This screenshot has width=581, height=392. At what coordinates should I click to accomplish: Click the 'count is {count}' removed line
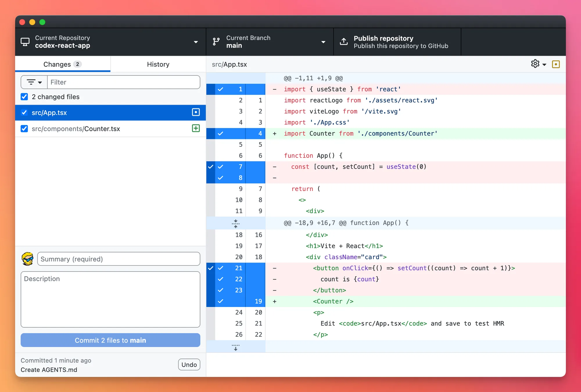[x=350, y=279]
